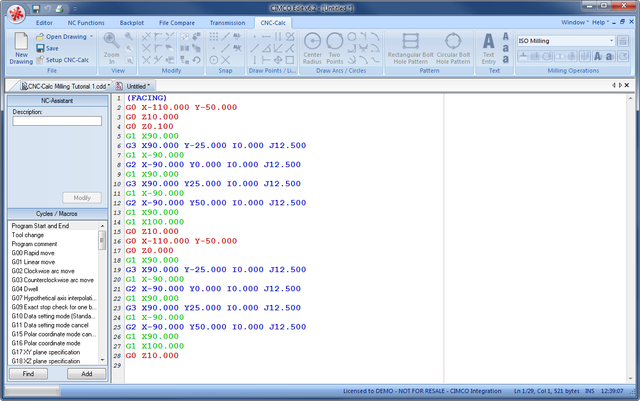Image resolution: width=640 pixels, height=401 pixels.
Task: Click the Add button
Action: pyautogui.click(x=87, y=374)
